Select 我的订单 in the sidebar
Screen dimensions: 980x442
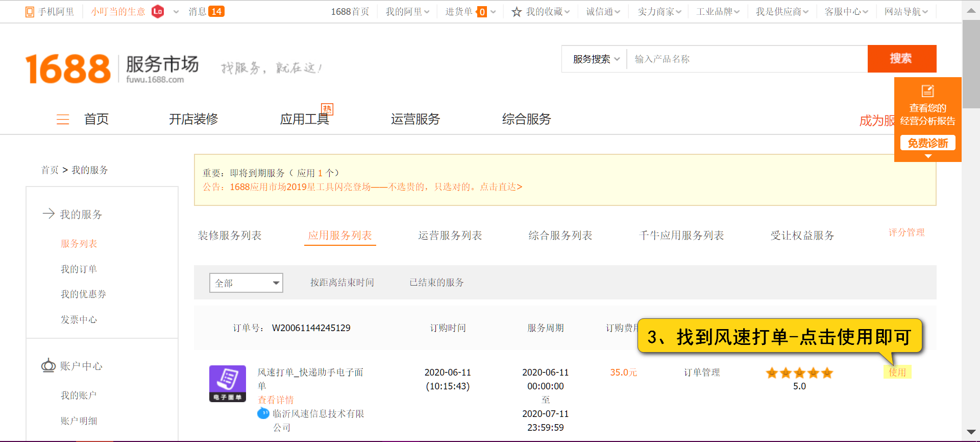79,269
